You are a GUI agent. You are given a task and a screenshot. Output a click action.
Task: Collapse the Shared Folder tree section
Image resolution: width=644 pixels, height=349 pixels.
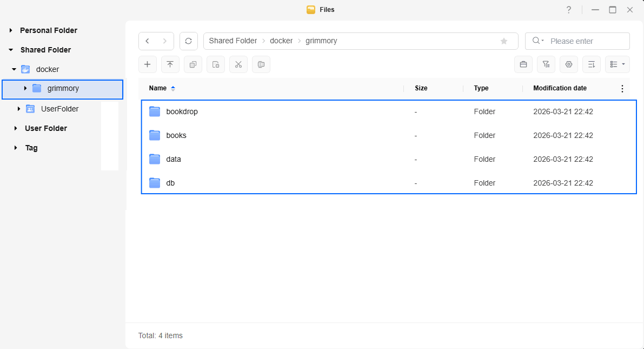(x=11, y=50)
